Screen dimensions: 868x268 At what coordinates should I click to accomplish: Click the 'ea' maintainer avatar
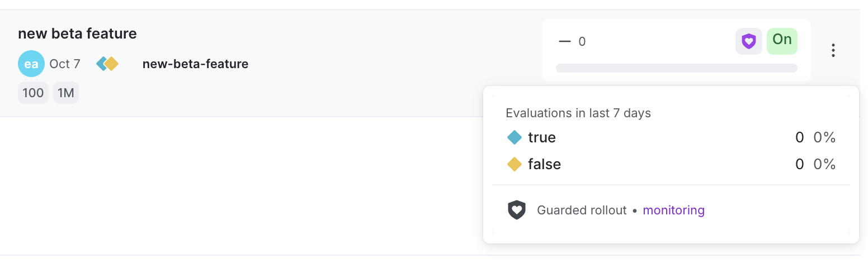31,64
